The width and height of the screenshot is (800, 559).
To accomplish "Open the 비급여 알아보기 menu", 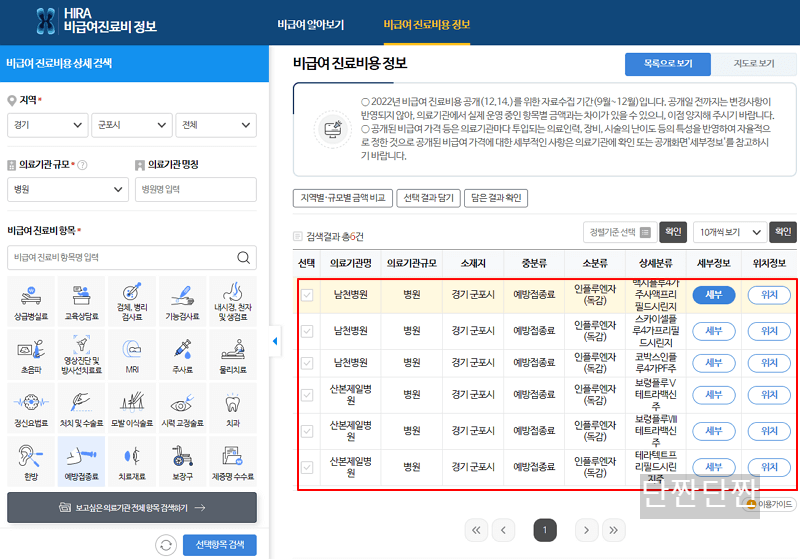I will pos(311,24).
